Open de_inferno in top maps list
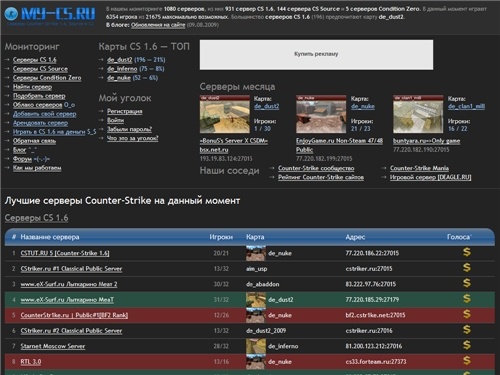The height and width of the screenshot is (375, 500). 122,69
